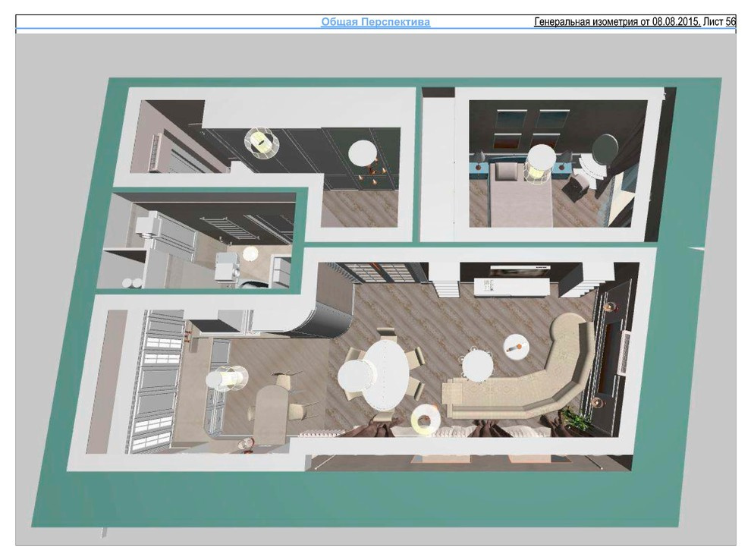Select the ring-shaped lamp below dining table

(x=423, y=418)
